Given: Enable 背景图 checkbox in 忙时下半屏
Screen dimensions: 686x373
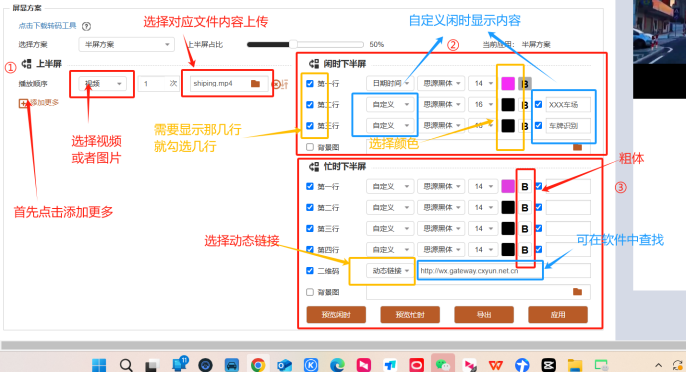Looking at the screenshot, I should pyautogui.click(x=310, y=292).
